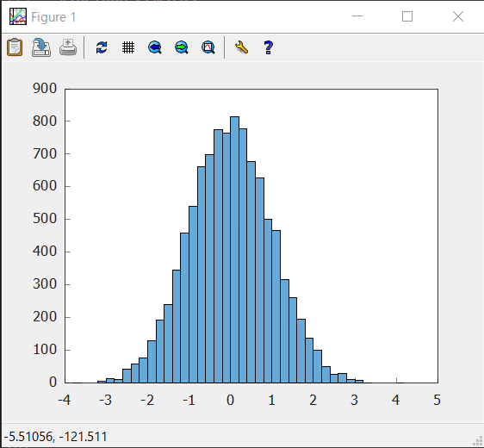This screenshot has width=484, height=448.
Task: Click the x-axis tick label 5
Action: click(x=437, y=400)
